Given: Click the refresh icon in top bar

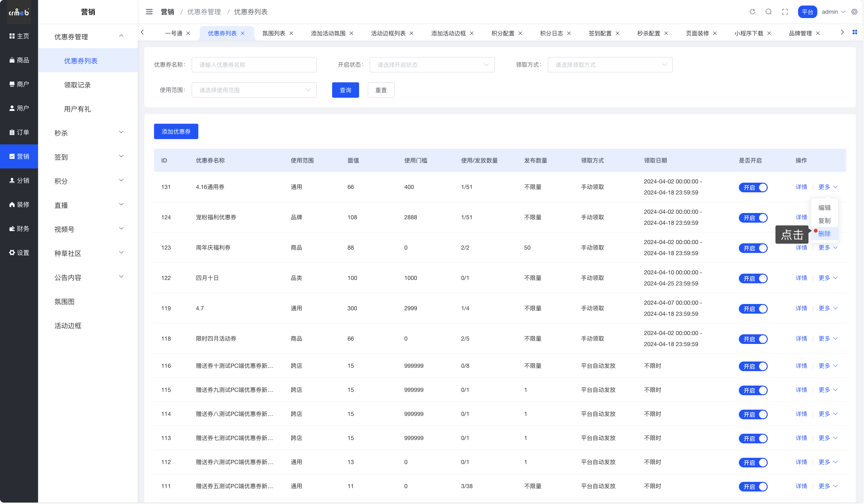Looking at the screenshot, I should [x=752, y=12].
